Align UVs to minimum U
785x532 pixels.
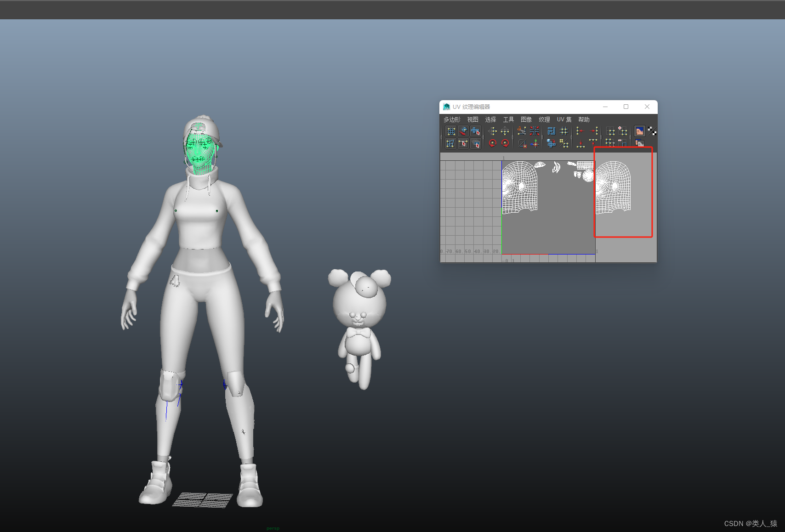[x=580, y=131]
